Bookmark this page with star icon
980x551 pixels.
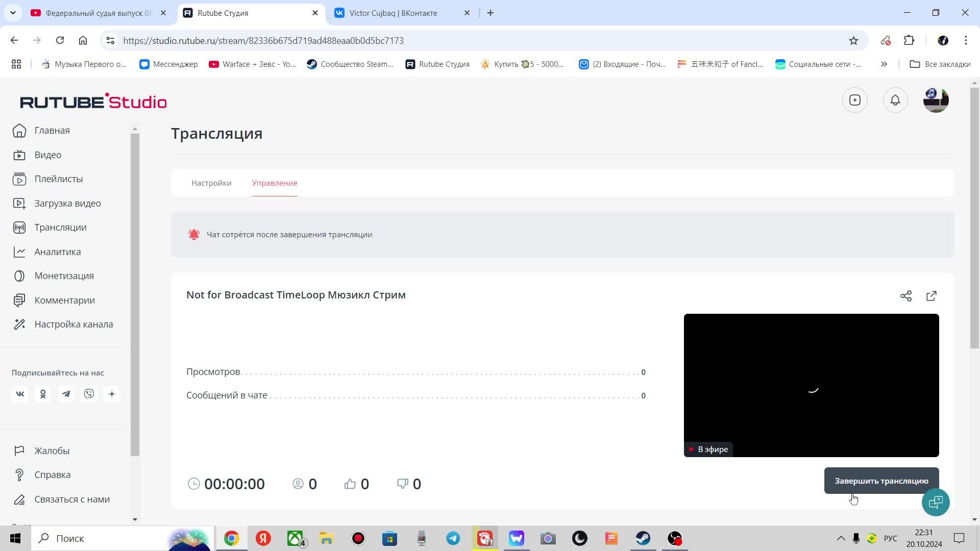click(x=853, y=40)
